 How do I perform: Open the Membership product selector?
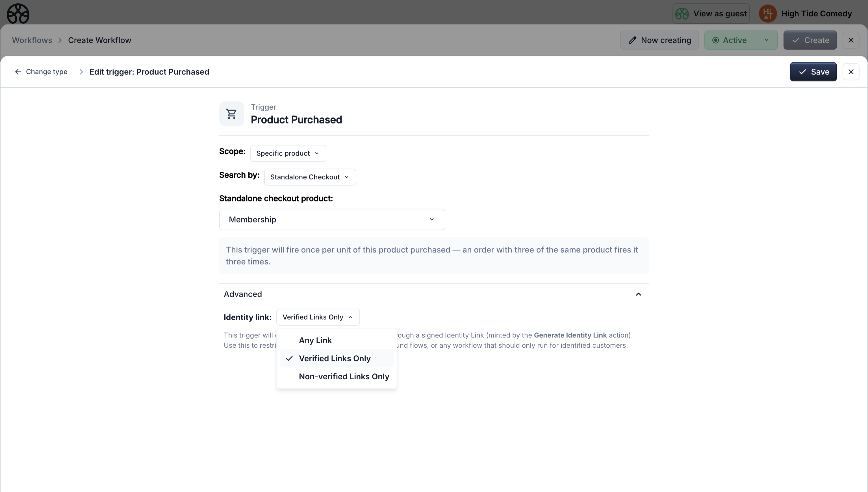(x=332, y=219)
